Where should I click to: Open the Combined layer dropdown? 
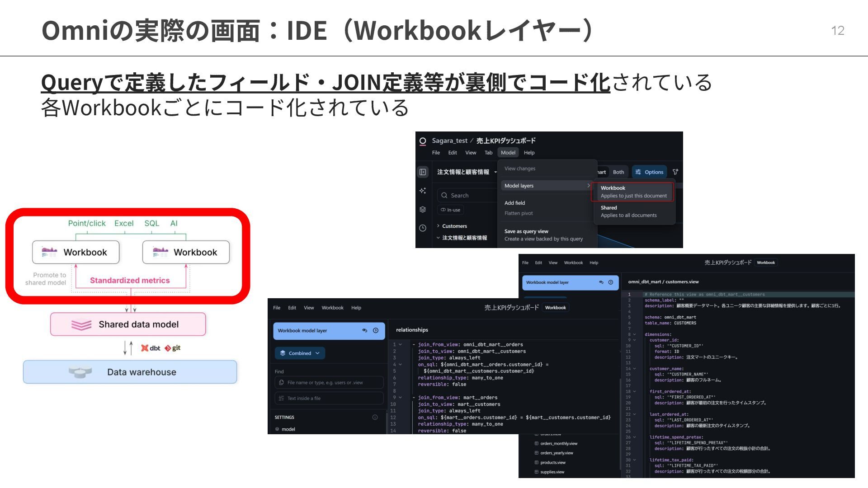click(300, 353)
